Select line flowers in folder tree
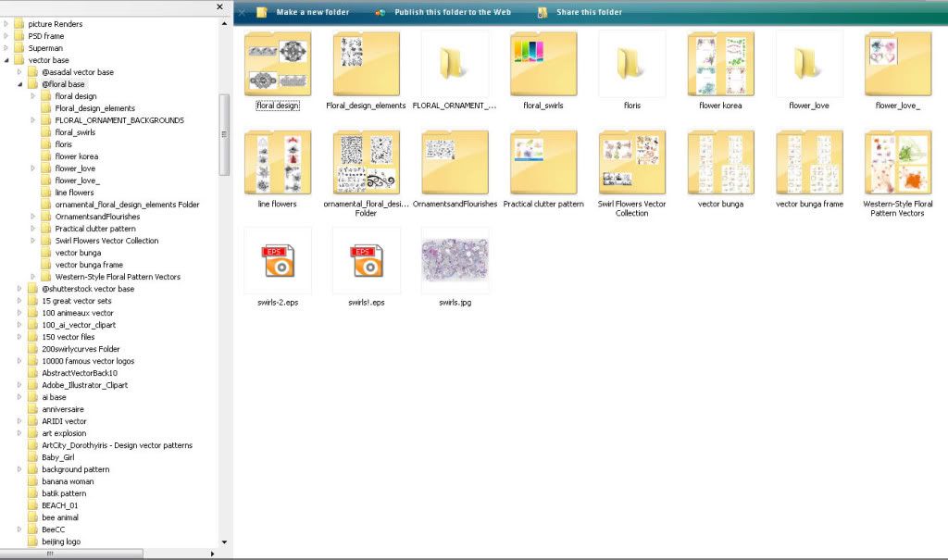The image size is (948, 560). tap(74, 193)
